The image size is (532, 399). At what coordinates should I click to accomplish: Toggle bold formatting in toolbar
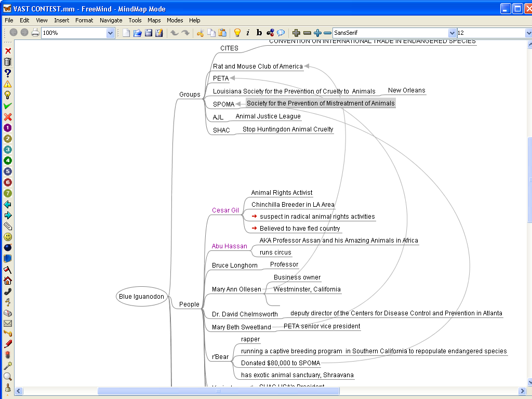coord(259,33)
